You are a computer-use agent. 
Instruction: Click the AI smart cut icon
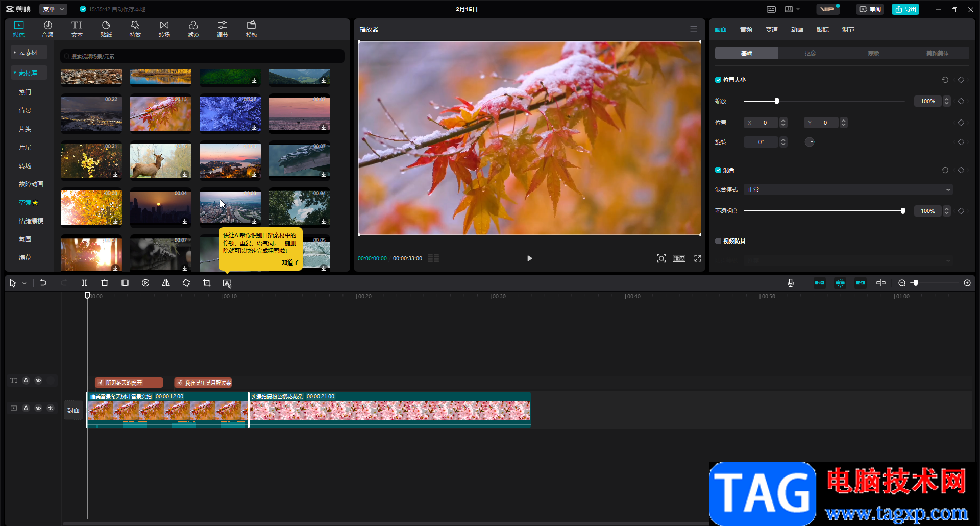[x=227, y=283]
